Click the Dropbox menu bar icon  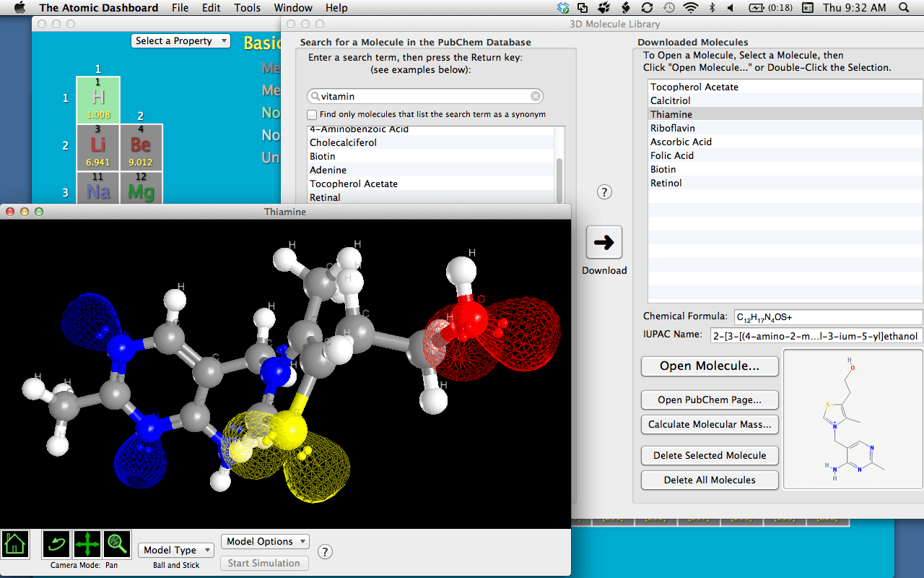point(564,8)
